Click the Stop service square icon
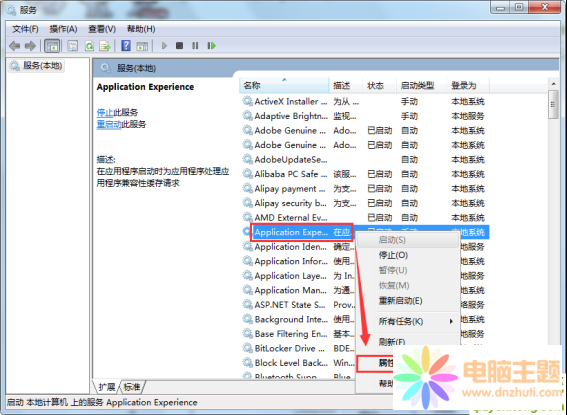 179,46
